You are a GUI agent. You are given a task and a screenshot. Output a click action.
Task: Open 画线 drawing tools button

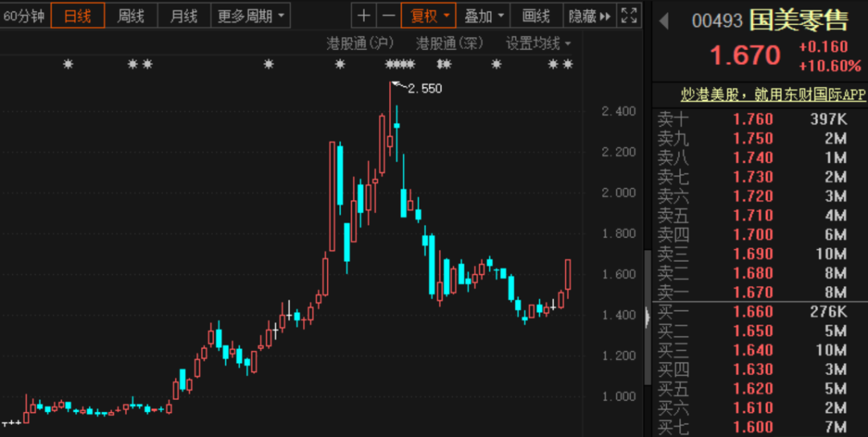coord(535,15)
